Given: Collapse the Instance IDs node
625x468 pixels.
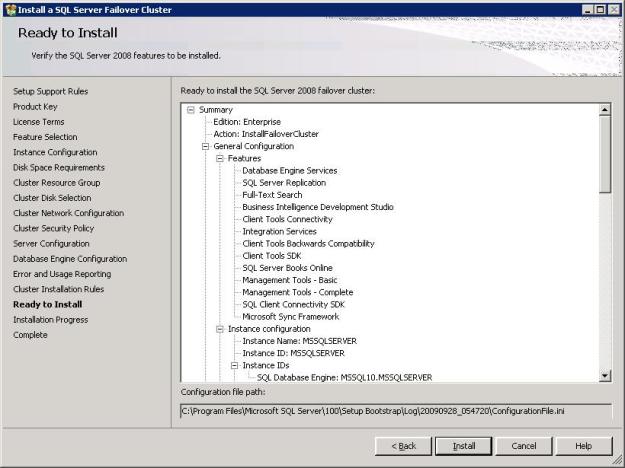Looking at the screenshot, I should 234,365.
